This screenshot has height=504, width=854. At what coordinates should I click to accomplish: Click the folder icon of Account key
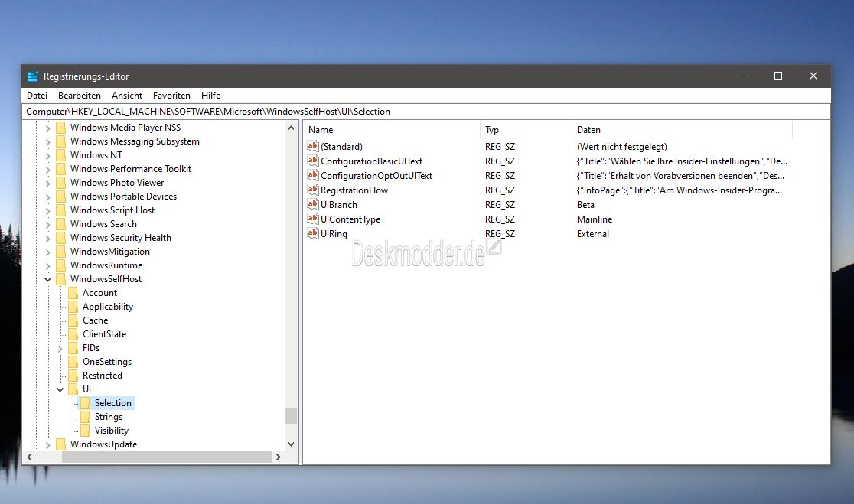pos(73,293)
